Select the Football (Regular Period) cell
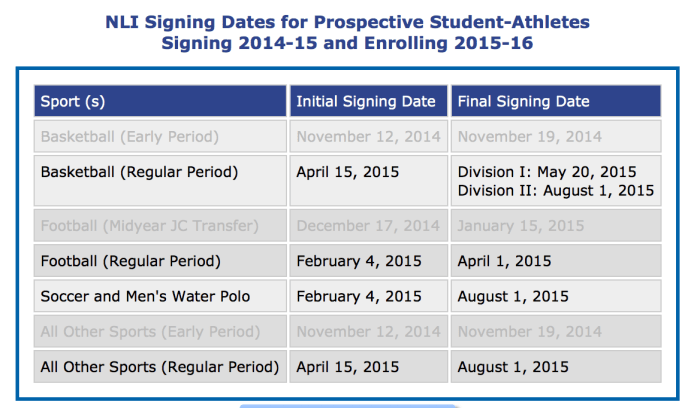Screen dimensions: 700x408 130,262
